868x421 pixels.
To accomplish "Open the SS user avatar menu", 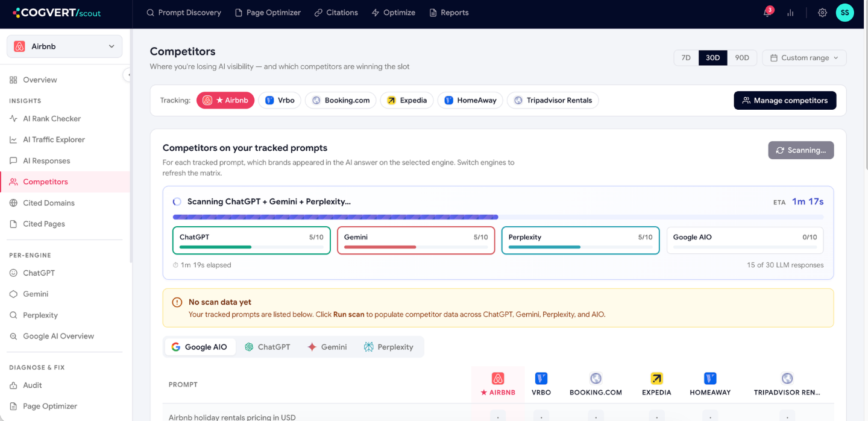I will (844, 12).
